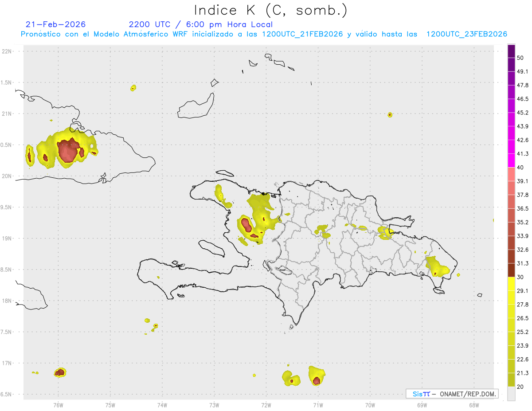Image resolution: width=532 pixels, height=411 pixels.
Task: Click the '18N' latitude label
Action: pyautogui.click(x=7, y=301)
